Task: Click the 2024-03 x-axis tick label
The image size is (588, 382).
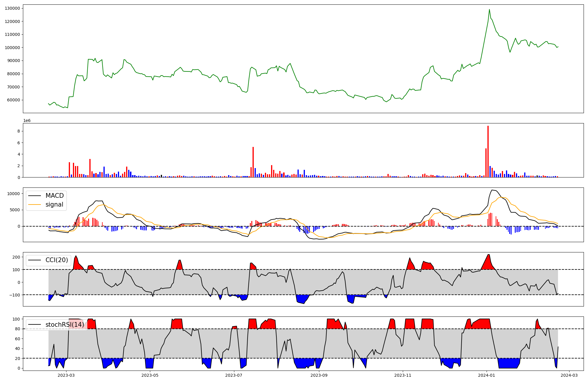Action: [x=569, y=375]
